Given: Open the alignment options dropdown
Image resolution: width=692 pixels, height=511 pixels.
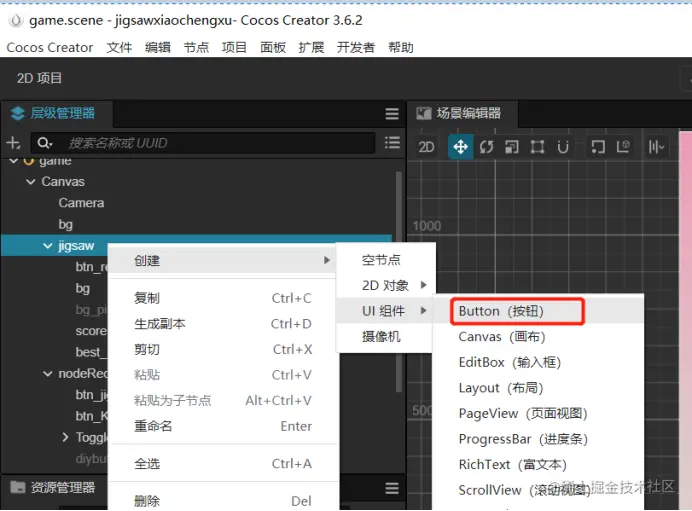Looking at the screenshot, I should pyautogui.click(x=656, y=147).
